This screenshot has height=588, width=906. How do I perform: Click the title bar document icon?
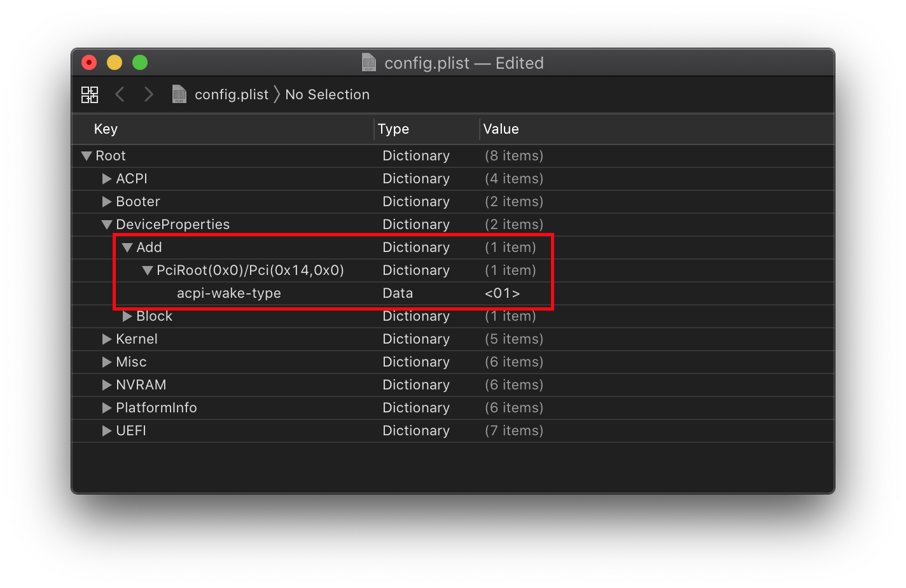[x=369, y=63]
